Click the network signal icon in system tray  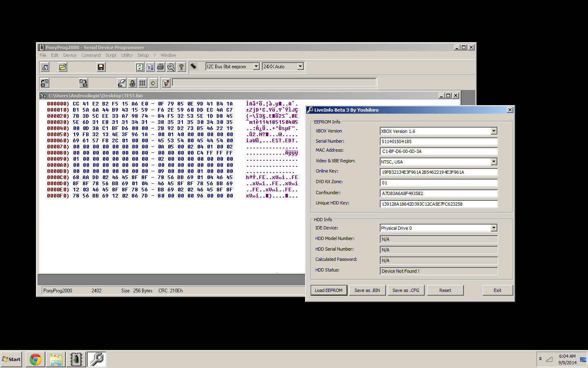click(549, 359)
